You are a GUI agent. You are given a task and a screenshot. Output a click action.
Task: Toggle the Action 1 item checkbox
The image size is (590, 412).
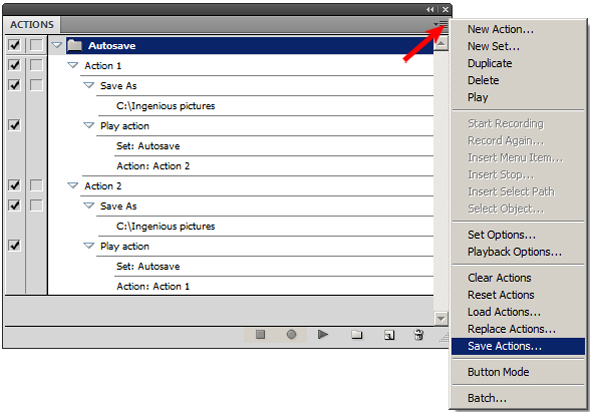point(14,65)
